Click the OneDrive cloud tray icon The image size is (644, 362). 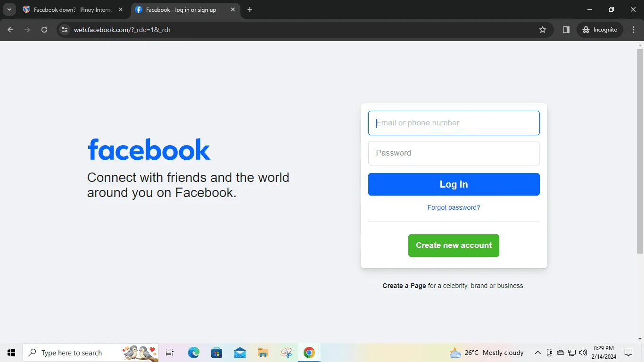pos(561,353)
